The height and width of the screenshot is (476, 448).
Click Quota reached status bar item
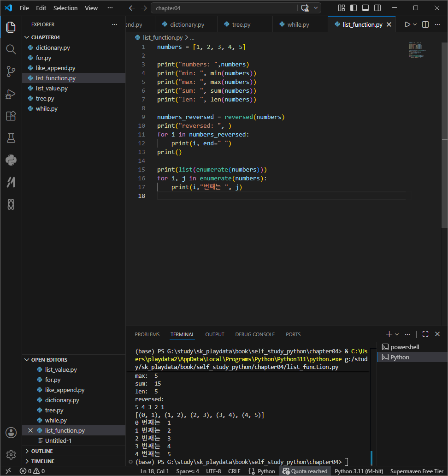[x=305, y=471]
